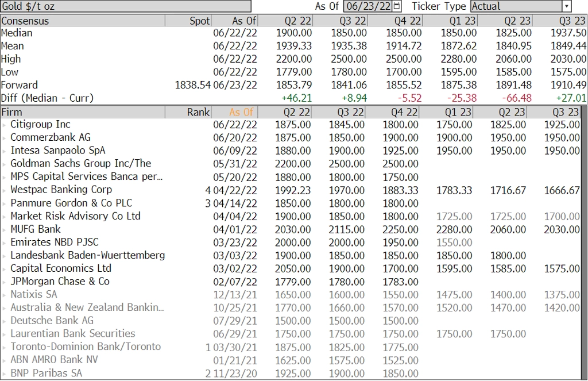Image resolution: width=588 pixels, height=381 pixels.
Task: Click Capital Economics Q2 22 value 2050.00
Action: click(x=293, y=269)
